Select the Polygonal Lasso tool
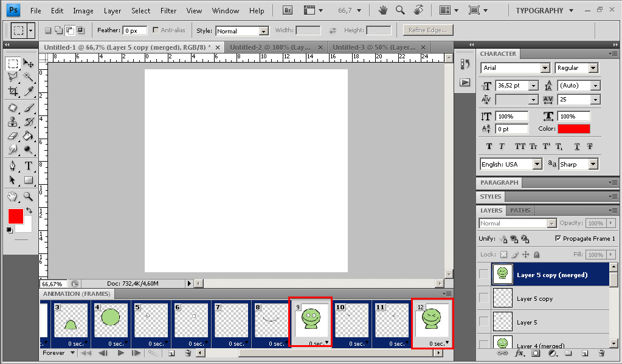This screenshot has width=622, height=364. tap(13, 76)
